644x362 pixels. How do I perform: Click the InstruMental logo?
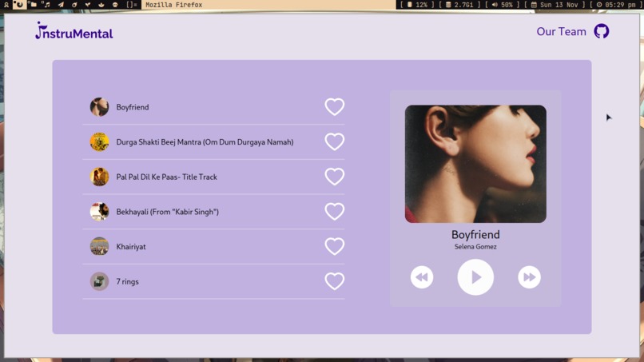pyautogui.click(x=74, y=31)
